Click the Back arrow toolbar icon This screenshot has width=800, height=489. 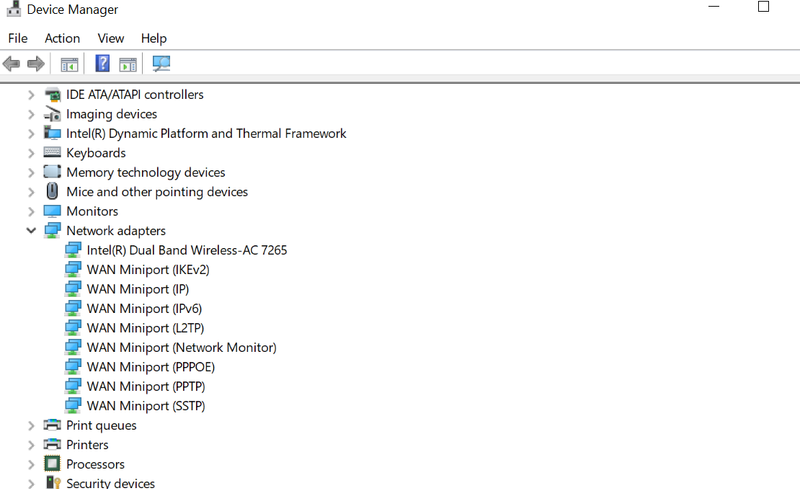tap(11, 64)
